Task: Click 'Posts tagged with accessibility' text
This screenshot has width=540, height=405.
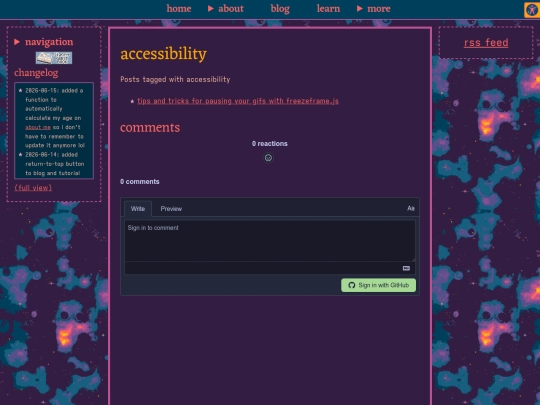Action: click(x=175, y=79)
